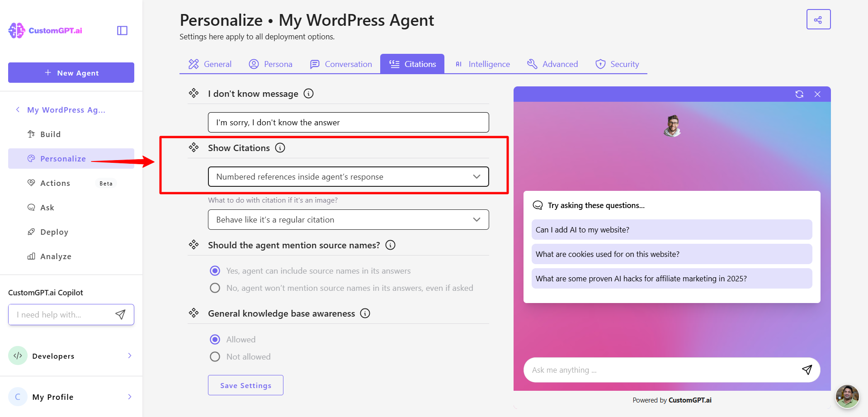868x417 pixels.
Task: Click the Build icon in sidebar
Action: 31,134
